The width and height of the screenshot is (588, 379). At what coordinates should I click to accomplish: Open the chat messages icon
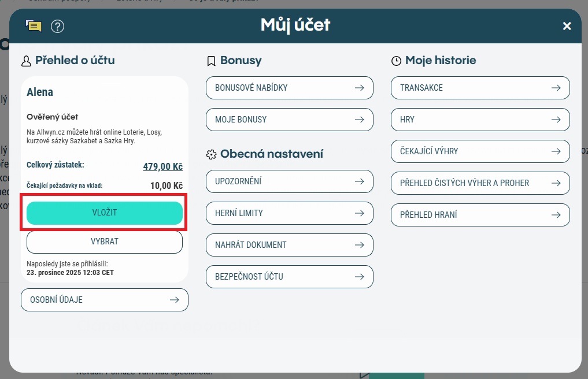click(x=34, y=26)
